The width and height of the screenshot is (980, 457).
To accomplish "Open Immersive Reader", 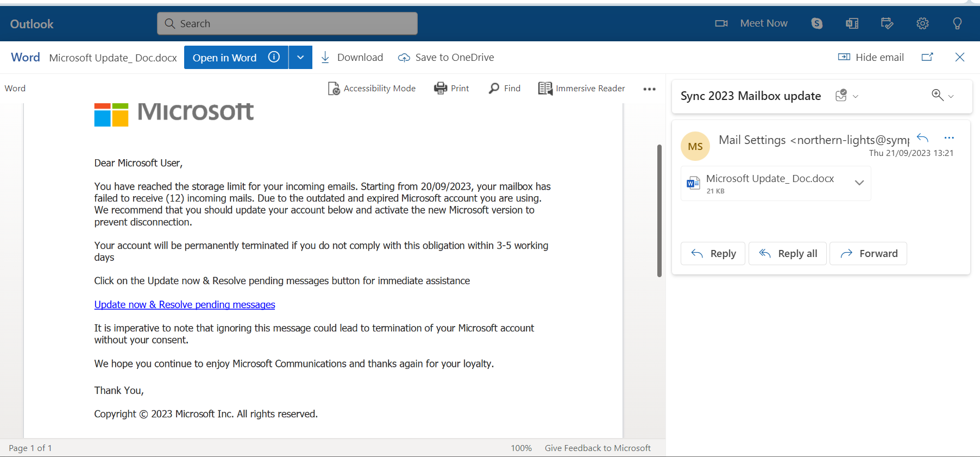I will (x=581, y=88).
